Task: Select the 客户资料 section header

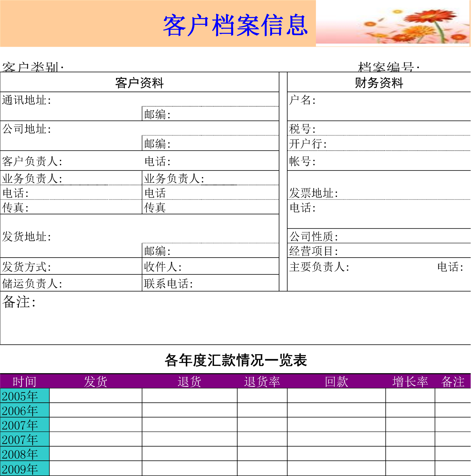Action: (x=139, y=83)
